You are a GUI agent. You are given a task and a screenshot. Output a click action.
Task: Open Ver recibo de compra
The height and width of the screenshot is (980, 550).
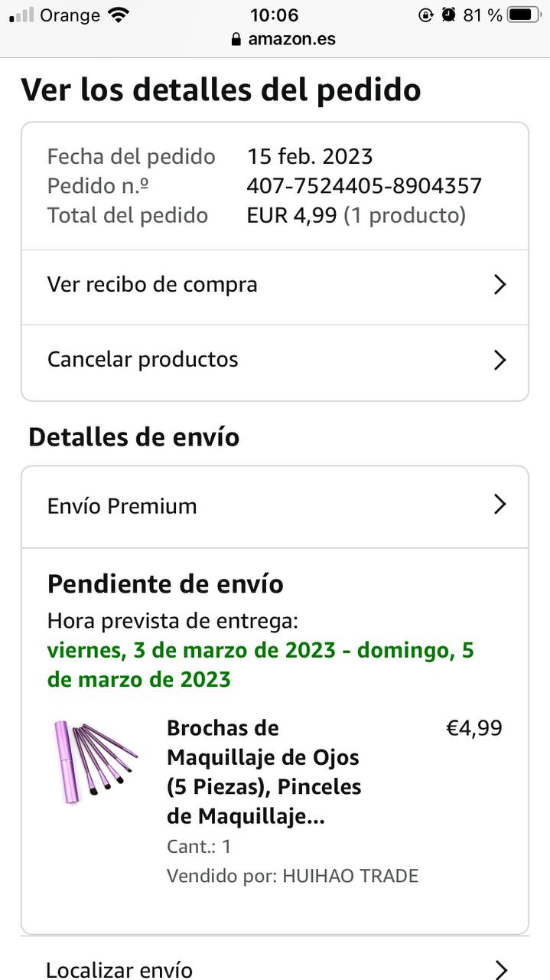tap(152, 285)
